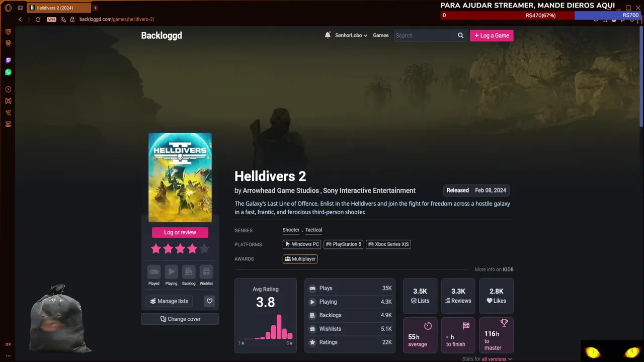Select the Xbox Series X|S platform tag
Image resolution: width=644 pixels, height=362 pixels.
click(388, 244)
